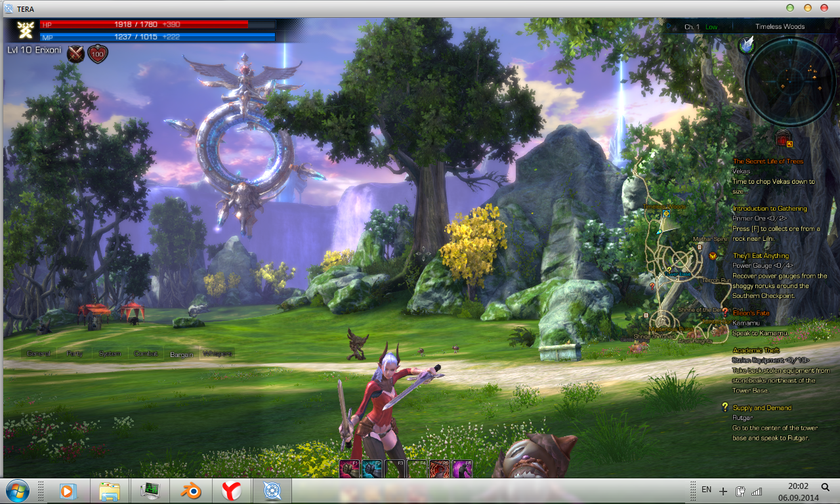Viewport: 840px width, 504px height.
Task: Click the Primer Ore <0/2> objective text
Action: tap(760, 219)
